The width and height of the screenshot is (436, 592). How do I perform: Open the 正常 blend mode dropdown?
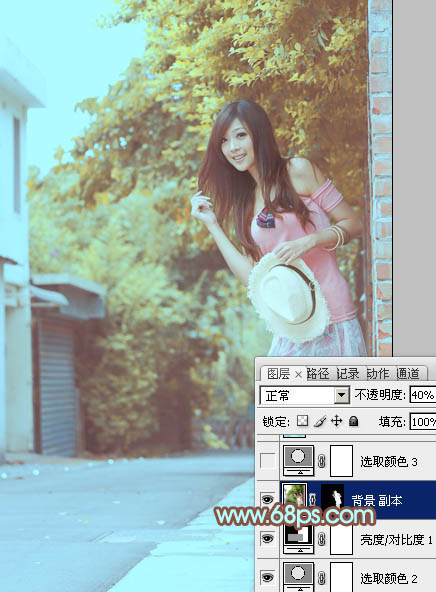304,395
